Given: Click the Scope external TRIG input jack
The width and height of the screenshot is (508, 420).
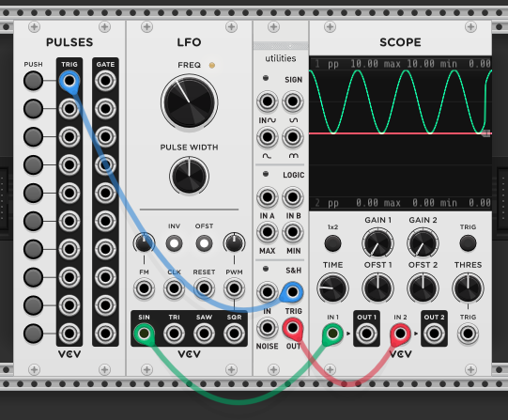Looking at the screenshot, I should pyautogui.click(x=468, y=334).
